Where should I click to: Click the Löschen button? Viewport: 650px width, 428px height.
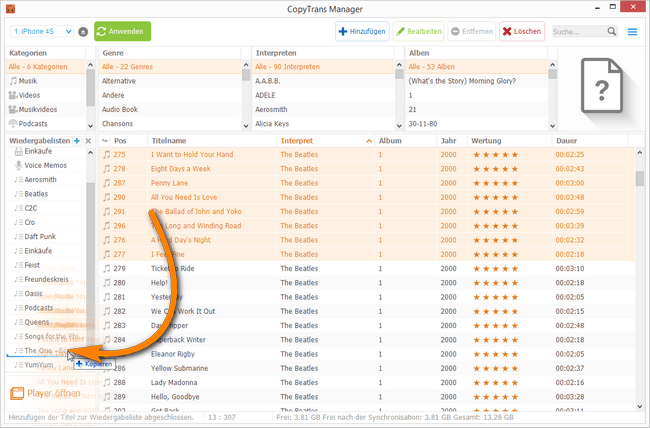click(522, 32)
